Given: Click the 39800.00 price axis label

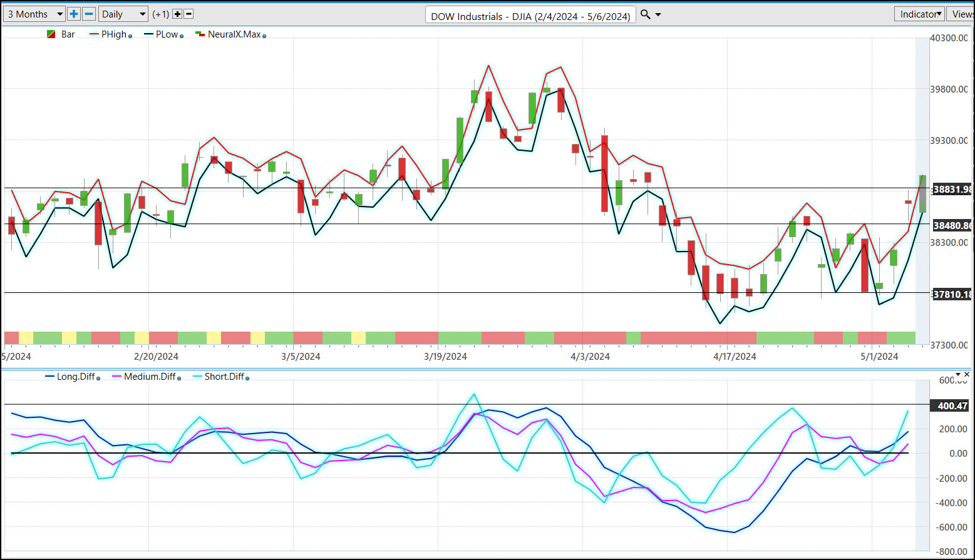Looking at the screenshot, I should (x=949, y=89).
